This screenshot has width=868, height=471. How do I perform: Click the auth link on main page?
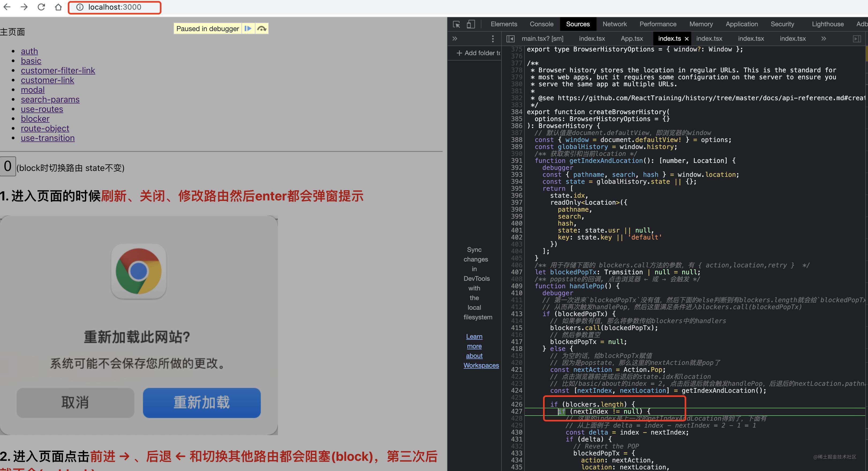(x=29, y=51)
